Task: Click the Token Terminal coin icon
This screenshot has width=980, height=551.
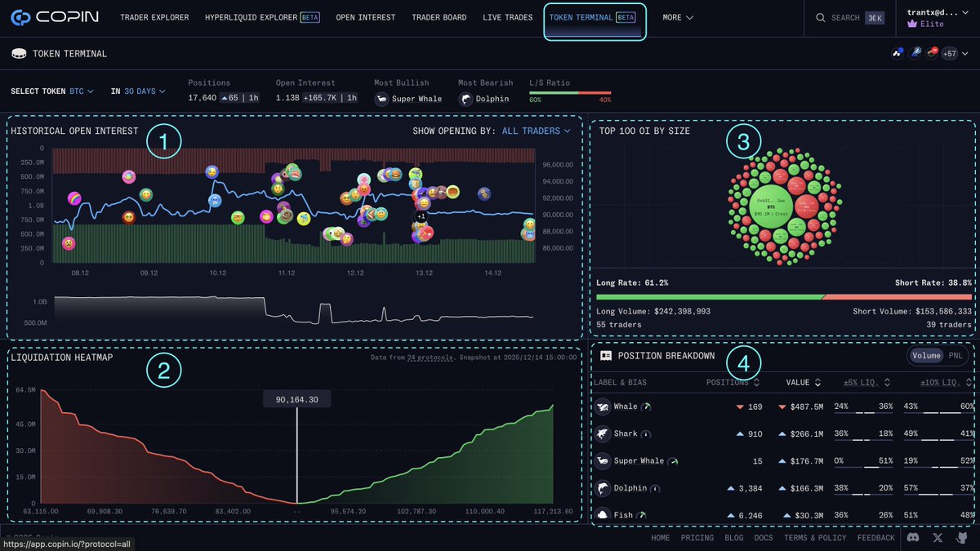Action: click(x=19, y=54)
